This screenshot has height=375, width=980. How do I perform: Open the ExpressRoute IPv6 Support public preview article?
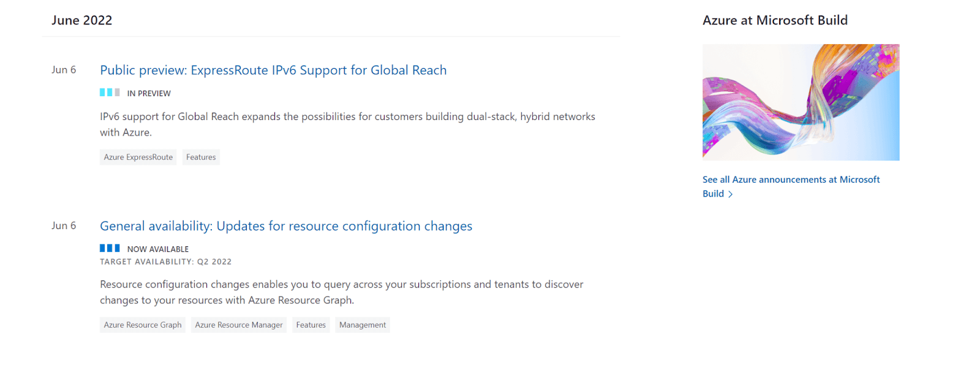pos(273,70)
